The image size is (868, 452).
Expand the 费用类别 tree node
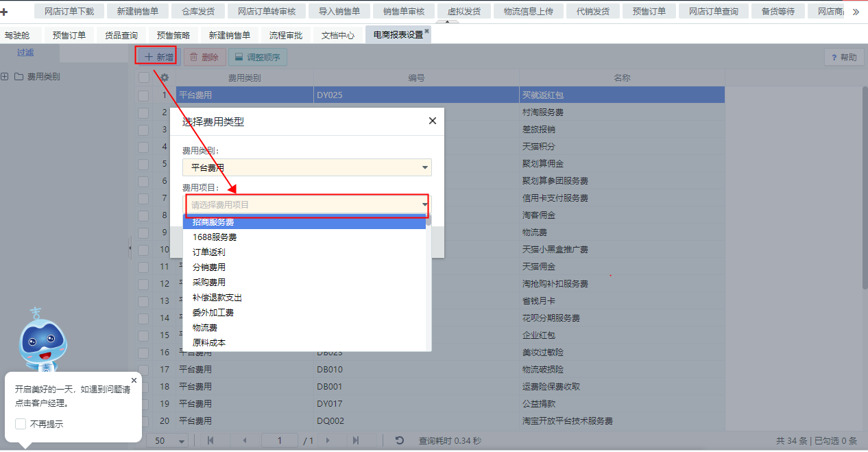[x=5, y=77]
